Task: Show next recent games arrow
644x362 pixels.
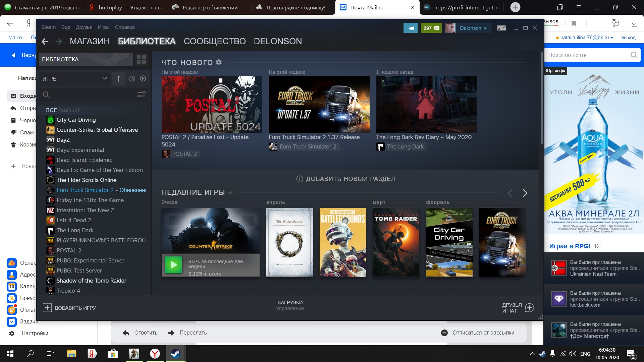Action: 525,193
